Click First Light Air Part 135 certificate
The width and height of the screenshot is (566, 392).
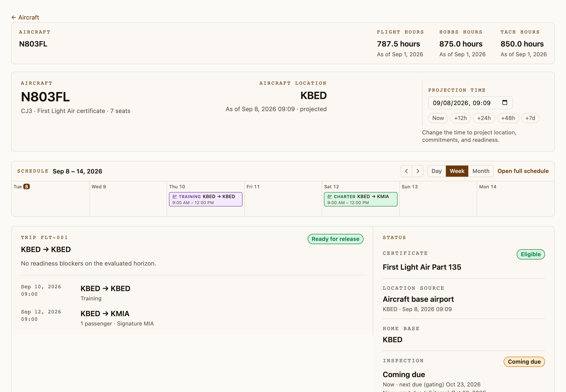pyautogui.click(x=422, y=267)
